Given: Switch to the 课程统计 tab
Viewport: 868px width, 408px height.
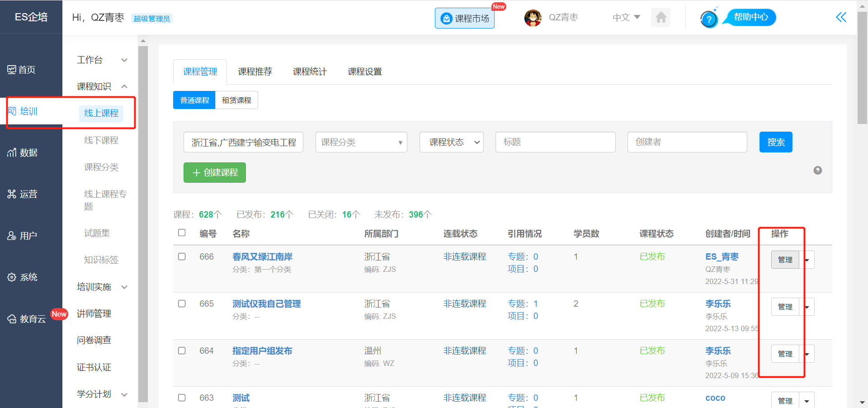Looking at the screenshot, I should pos(310,72).
